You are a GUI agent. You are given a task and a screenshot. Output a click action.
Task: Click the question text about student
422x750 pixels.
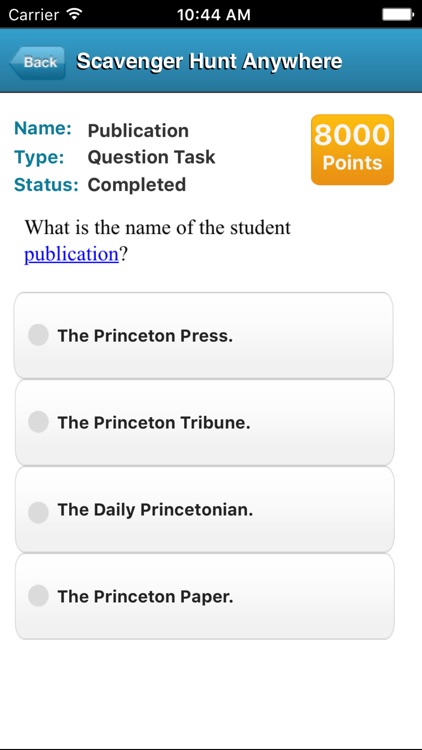point(157,241)
